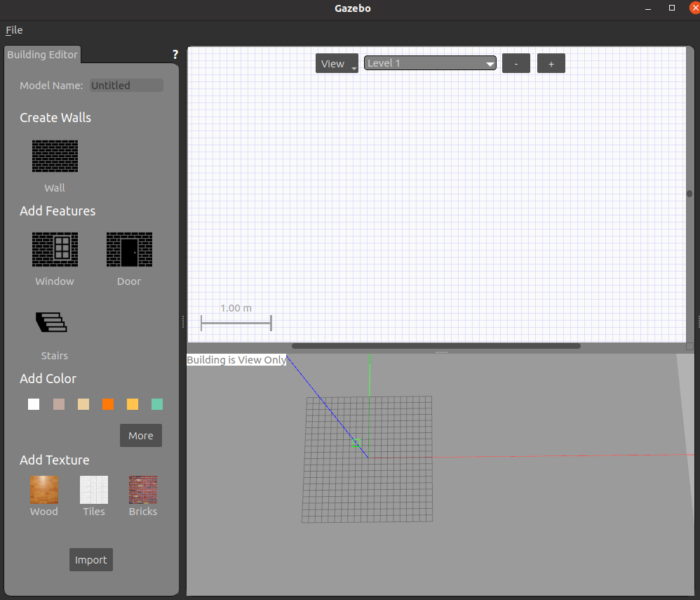Click the More colors button
Viewport: 700px width, 600px height.
coord(141,436)
